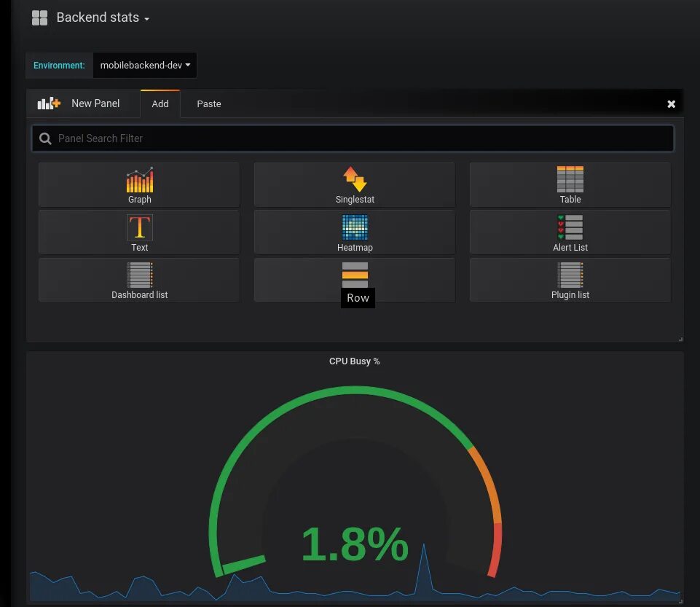Viewport: 700px width, 607px height.
Task: Select the Dashboard list panel
Action: [x=139, y=281]
